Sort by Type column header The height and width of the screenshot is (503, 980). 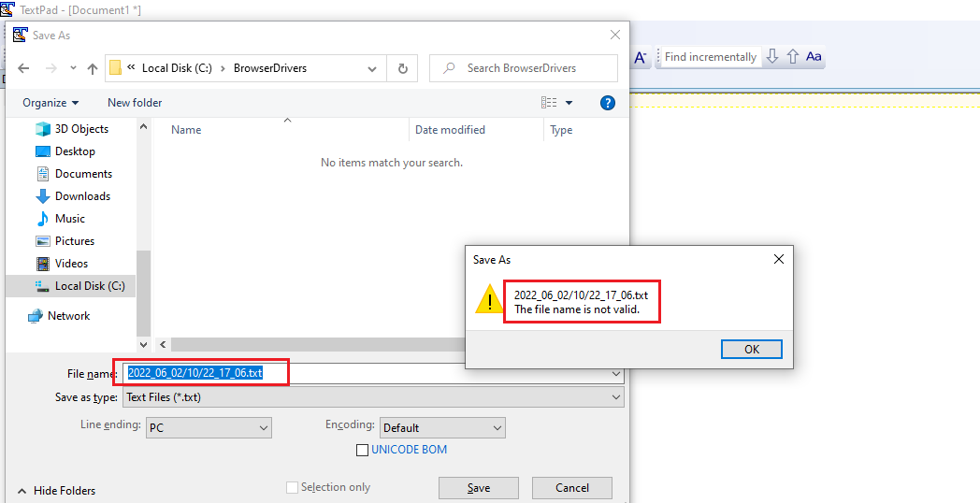click(x=561, y=130)
